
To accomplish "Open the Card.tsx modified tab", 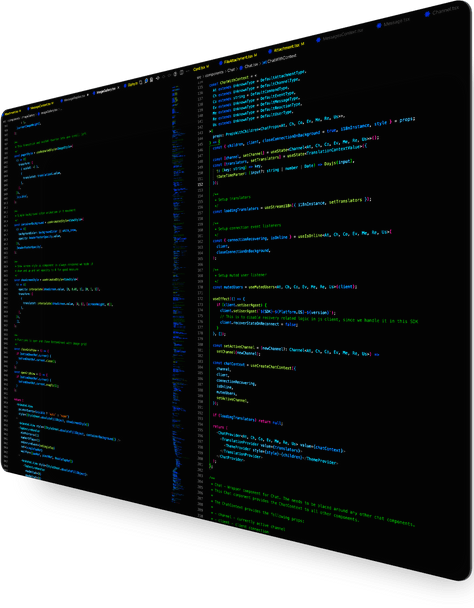I will (201, 68).
